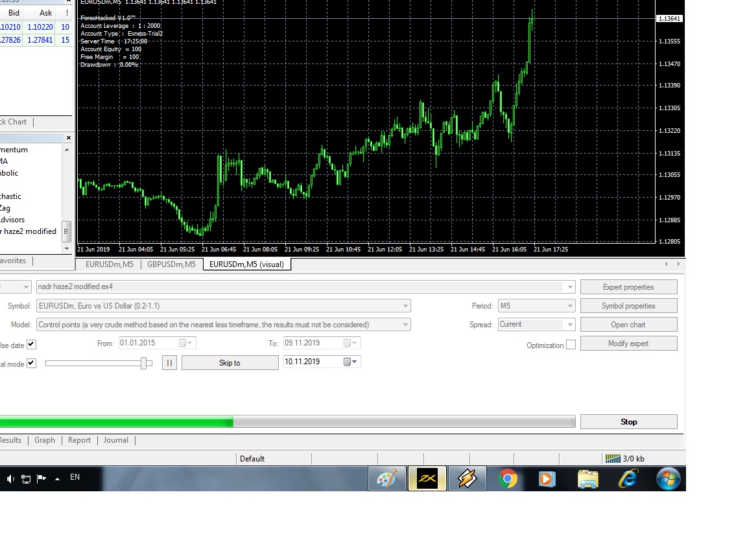This screenshot has height=560, width=747.
Task: Expand the expert advisor file dropdown
Action: 569,286
